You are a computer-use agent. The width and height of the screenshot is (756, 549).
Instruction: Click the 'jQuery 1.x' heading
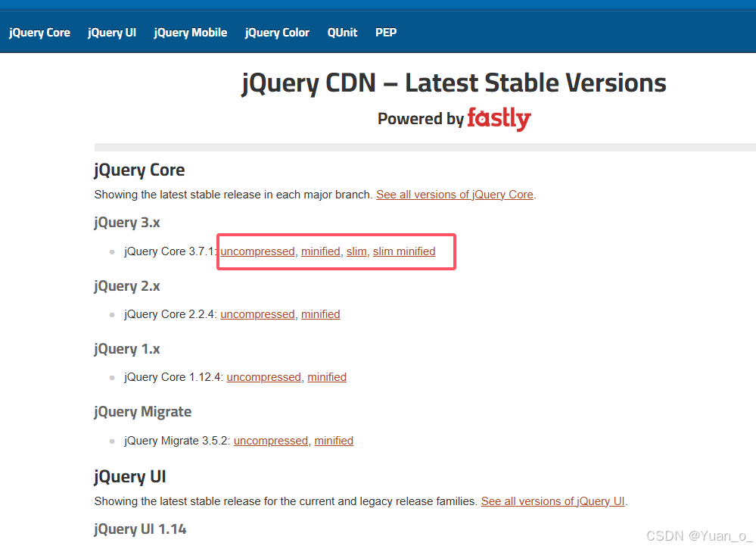pyautogui.click(x=127, y=349)
